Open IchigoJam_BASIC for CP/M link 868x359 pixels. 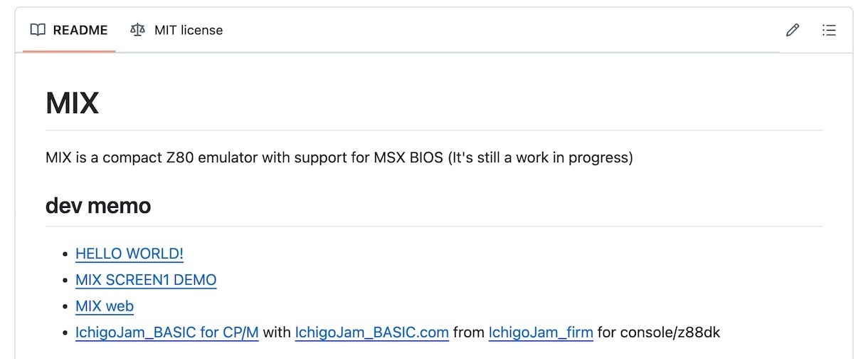click(x=167, y=332)
